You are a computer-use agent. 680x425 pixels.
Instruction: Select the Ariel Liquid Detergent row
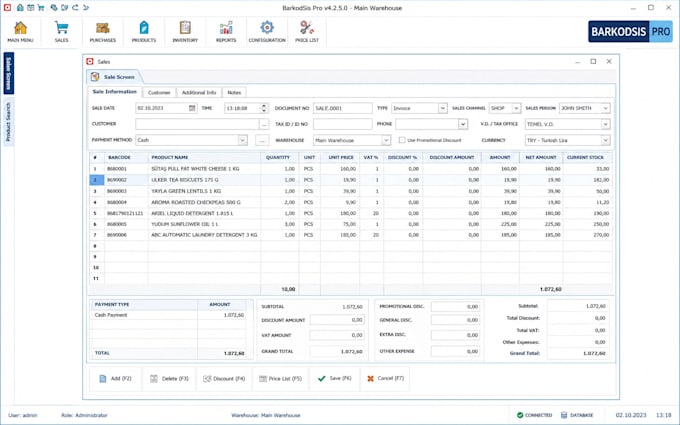tap(351, 213)
